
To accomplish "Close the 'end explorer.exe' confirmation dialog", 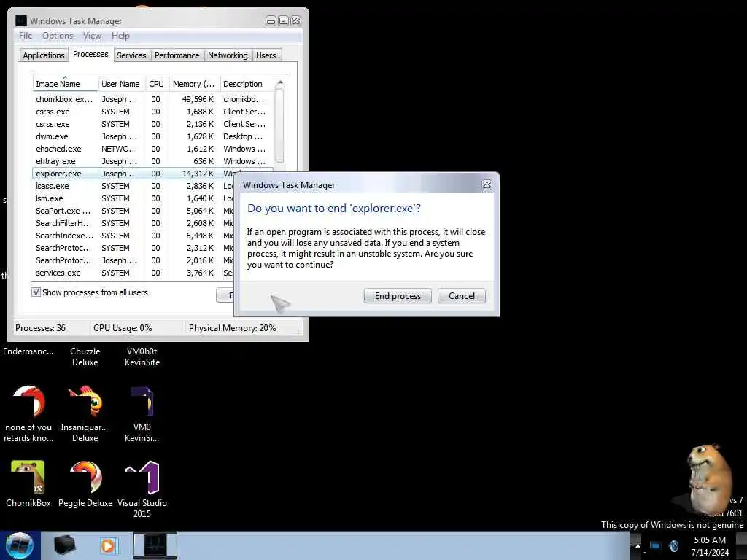I will 487,184.
